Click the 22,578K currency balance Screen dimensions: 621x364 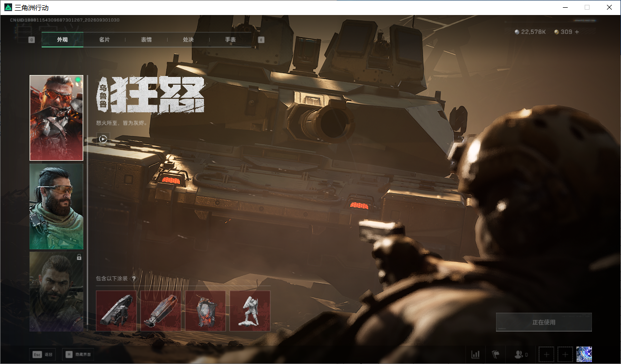[530, 32]
